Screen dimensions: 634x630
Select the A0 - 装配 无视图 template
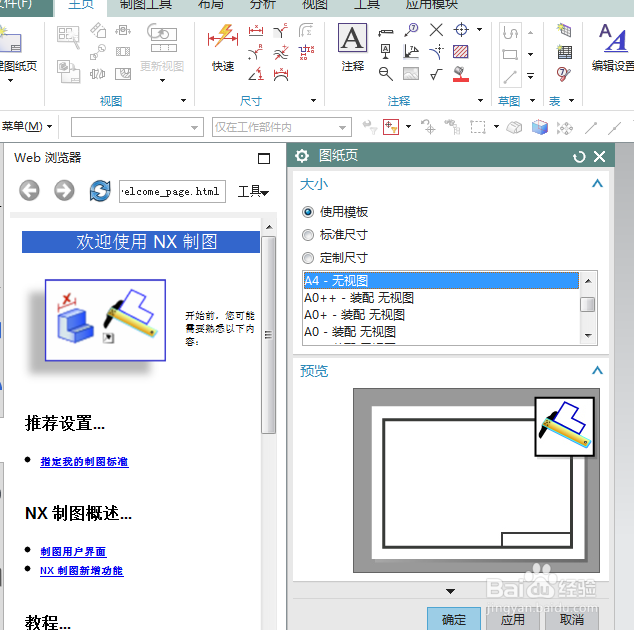click(441, 332)
